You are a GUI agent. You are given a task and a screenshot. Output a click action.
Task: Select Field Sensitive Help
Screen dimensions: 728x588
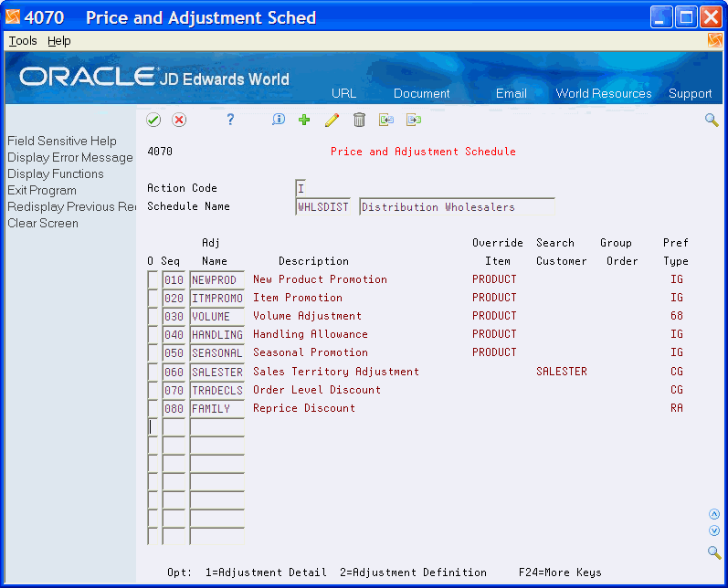[x=62, y=142]
